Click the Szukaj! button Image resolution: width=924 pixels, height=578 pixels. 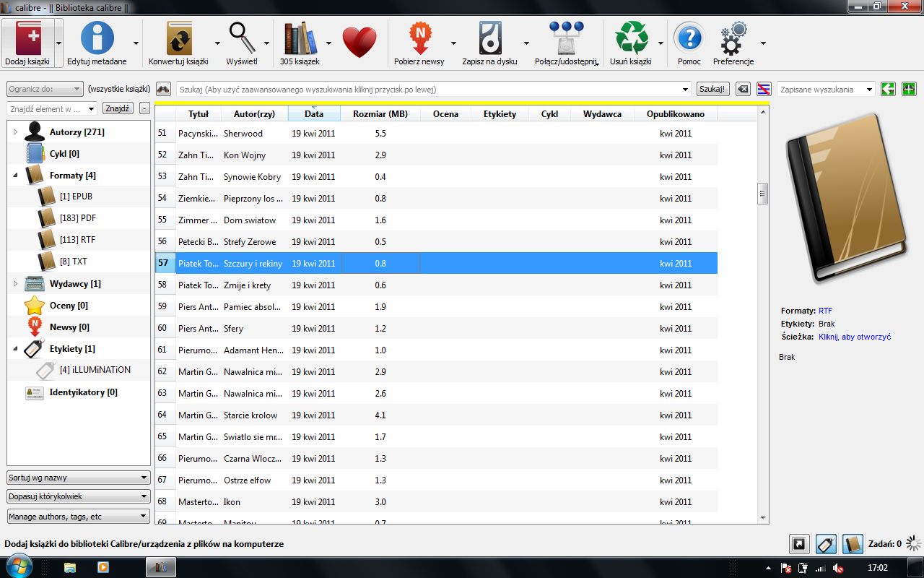click(713, 89)
